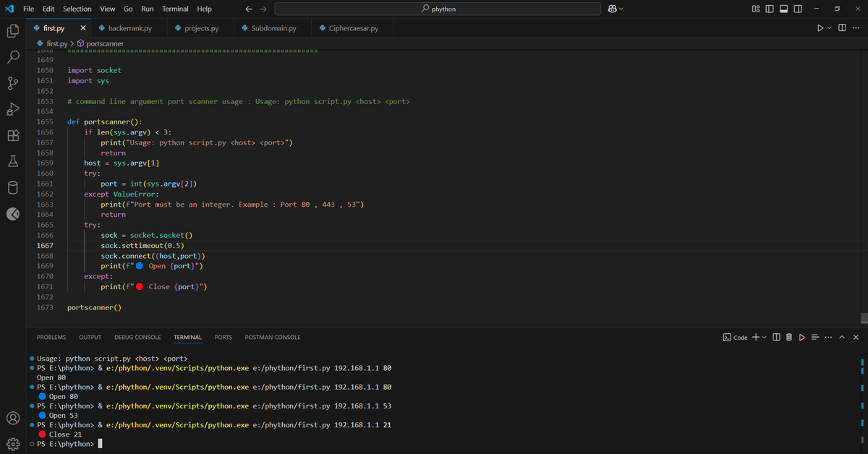Run the Python file with play button
This screenshot has height=454, width=868.
820,28
